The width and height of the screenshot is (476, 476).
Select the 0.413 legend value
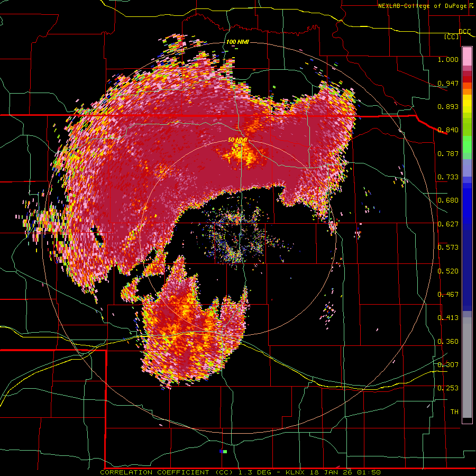[x=448, y=318]
